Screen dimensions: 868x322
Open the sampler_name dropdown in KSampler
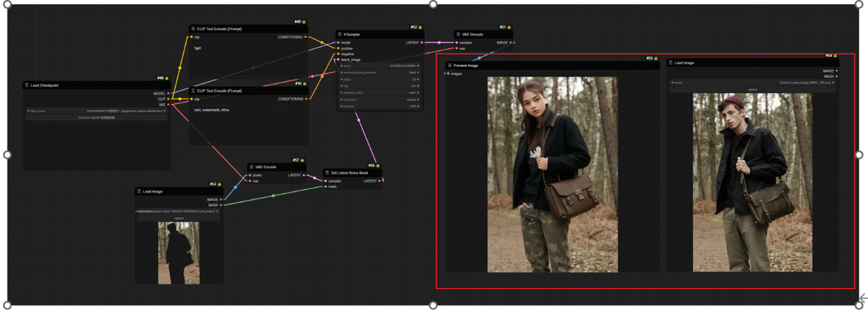point(380,92)
